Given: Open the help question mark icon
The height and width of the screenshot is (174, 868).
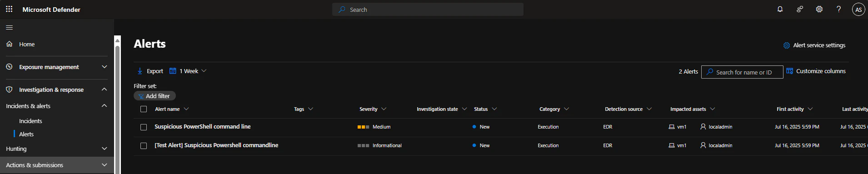Looking at the screenshot, I should [x=838, y=9].
